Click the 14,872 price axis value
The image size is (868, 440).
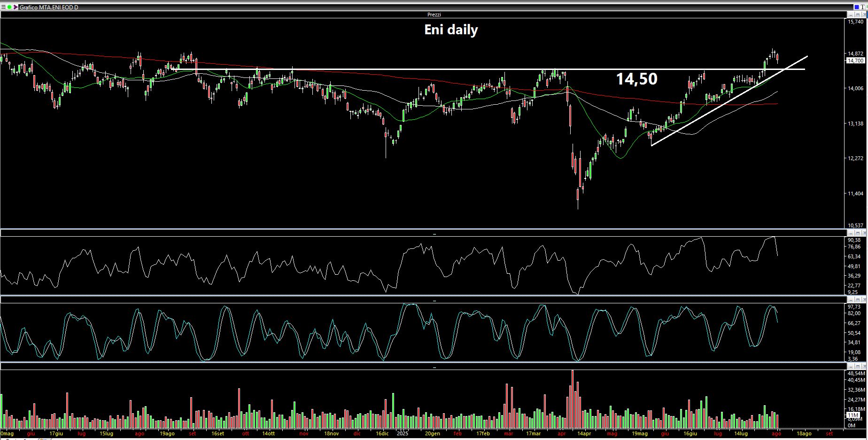[x=855, y=54]
